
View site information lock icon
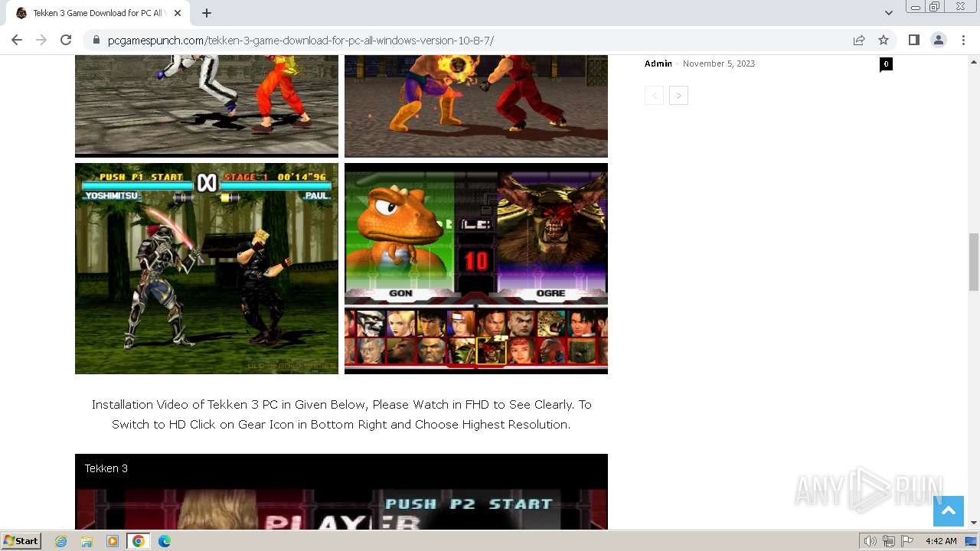pos(96,40)
